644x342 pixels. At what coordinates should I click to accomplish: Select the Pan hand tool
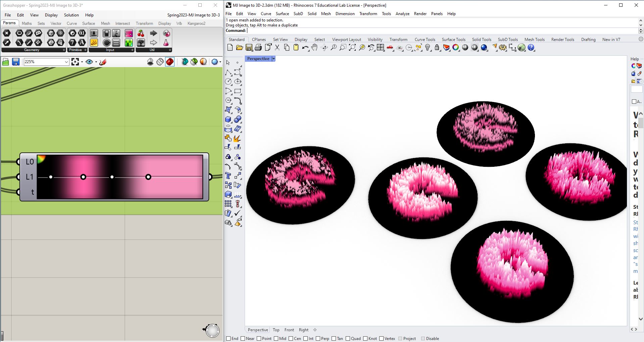[x=314, y=48]
